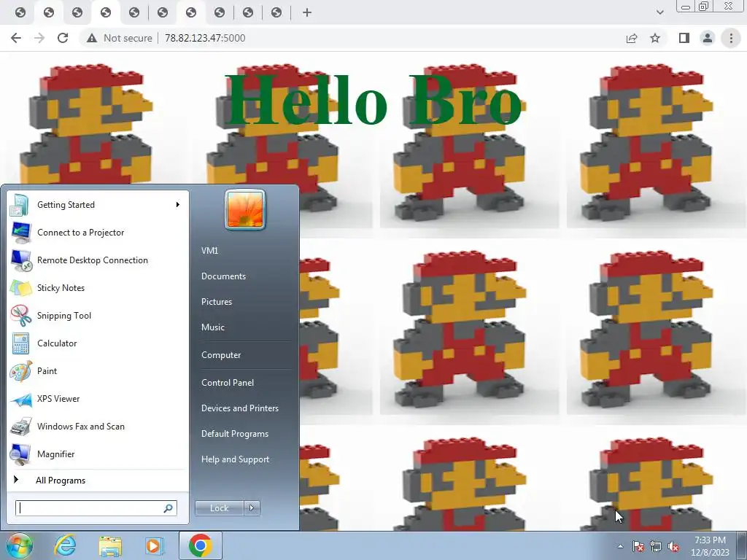Click the muted volume tray icon
The height and width of the screenshot is (560, 747).
coord(673,546)
